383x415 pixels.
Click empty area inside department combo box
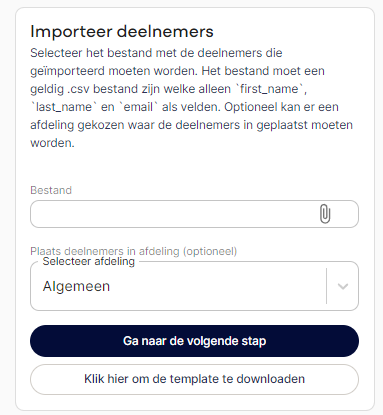pos(217,286)
